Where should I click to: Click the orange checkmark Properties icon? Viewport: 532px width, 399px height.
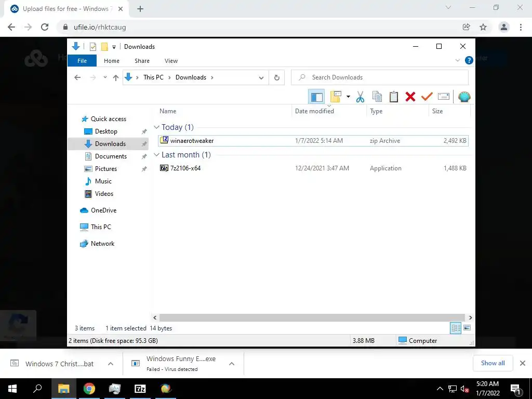427,97
